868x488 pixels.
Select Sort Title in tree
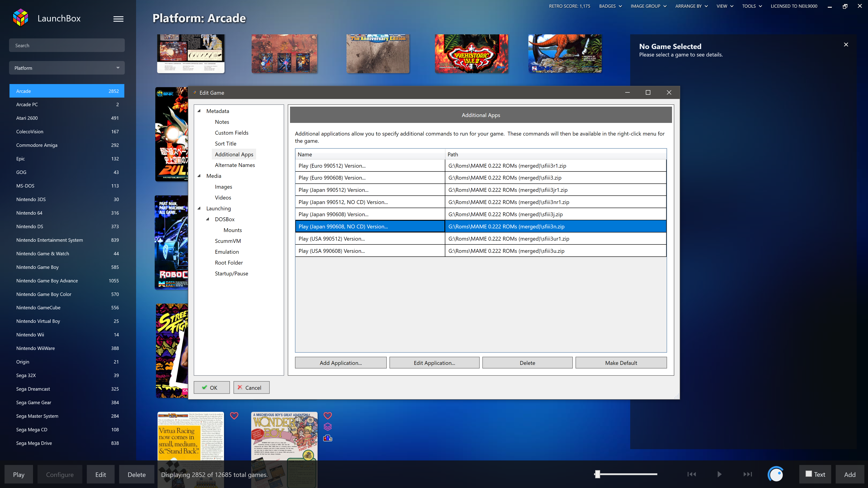[225, 143]
